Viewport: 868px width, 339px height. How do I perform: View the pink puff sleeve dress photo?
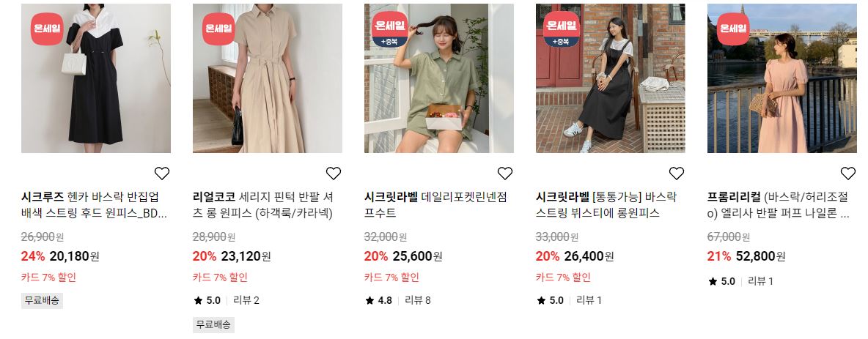coord(782,78)
